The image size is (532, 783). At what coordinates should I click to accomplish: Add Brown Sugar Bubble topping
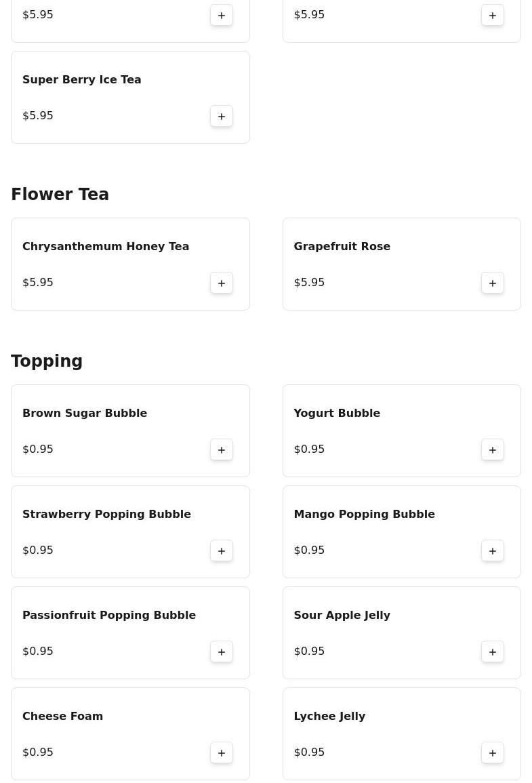pos(222,449)
